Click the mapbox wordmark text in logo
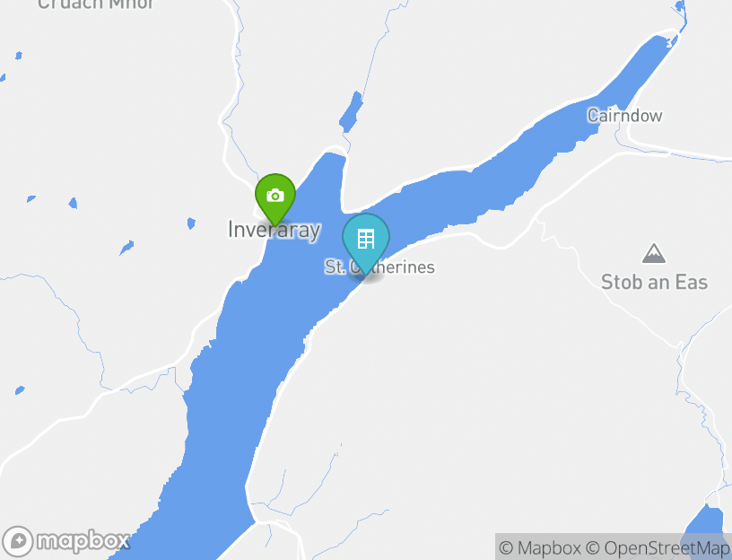Screen dimensions: 732x560 (83, 541)
